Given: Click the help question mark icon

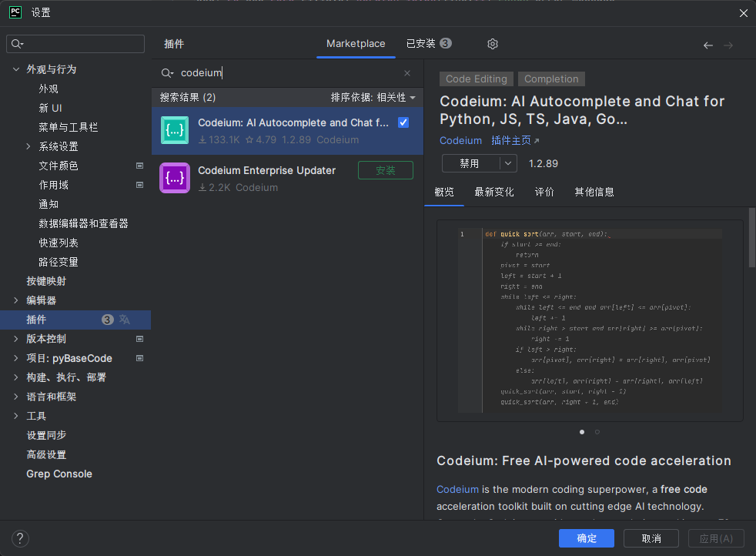Looking at the screenshot, I should (21, 538).
